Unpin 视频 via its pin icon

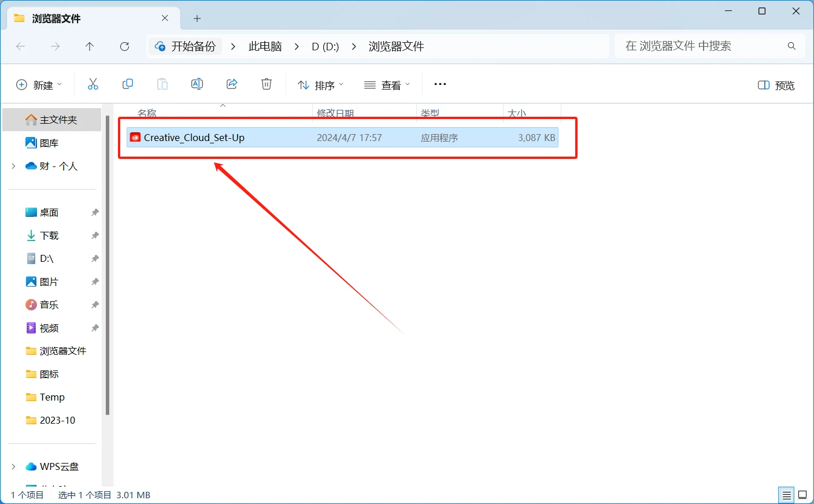(x=95, y=328)
